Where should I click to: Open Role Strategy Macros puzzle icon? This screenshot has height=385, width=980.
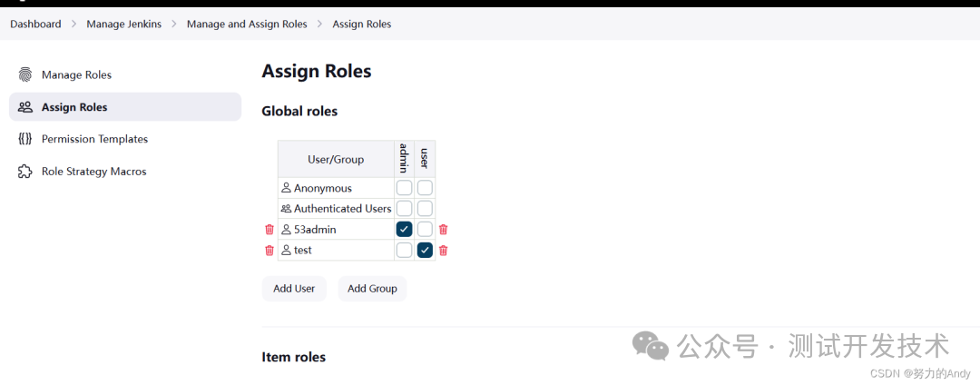[x=25, y=172]
